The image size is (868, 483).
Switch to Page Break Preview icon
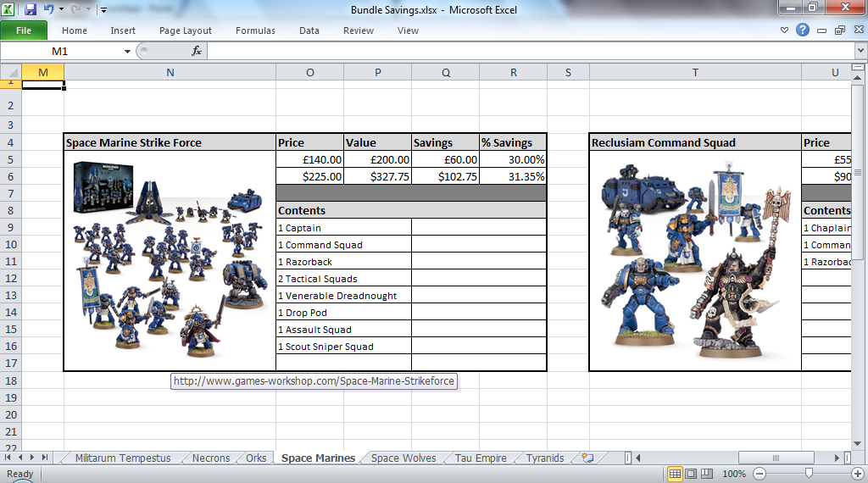coord(707,474)
